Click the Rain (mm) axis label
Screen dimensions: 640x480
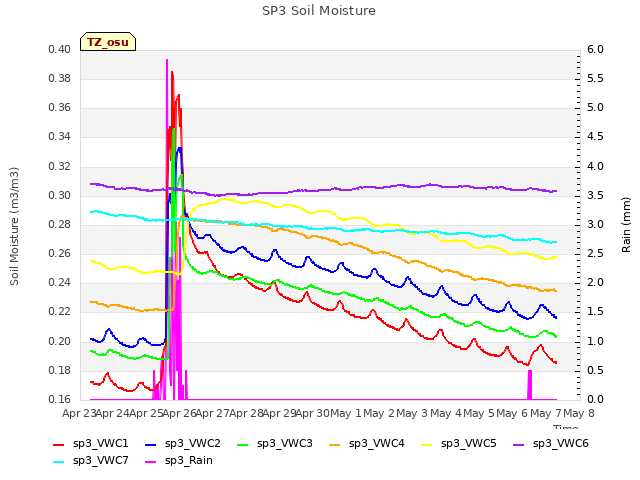click(x=626, y=225)
